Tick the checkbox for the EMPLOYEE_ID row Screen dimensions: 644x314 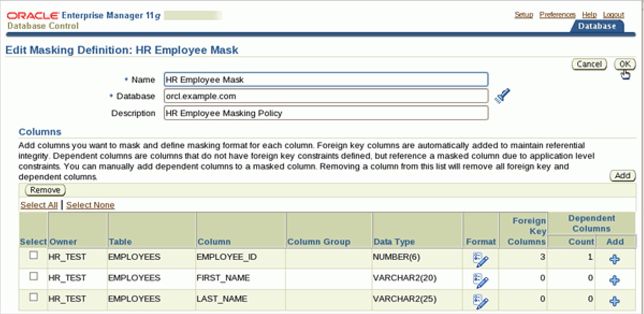pos(33,256)
